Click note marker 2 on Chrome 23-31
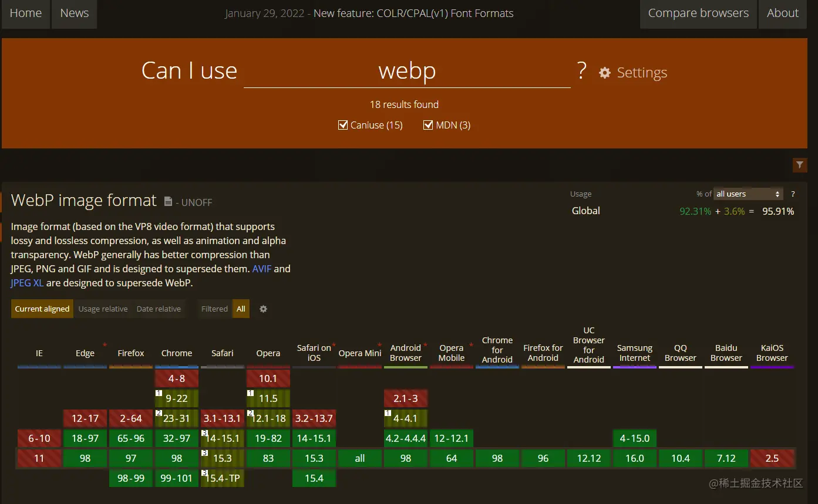 [x=159, y=413]
